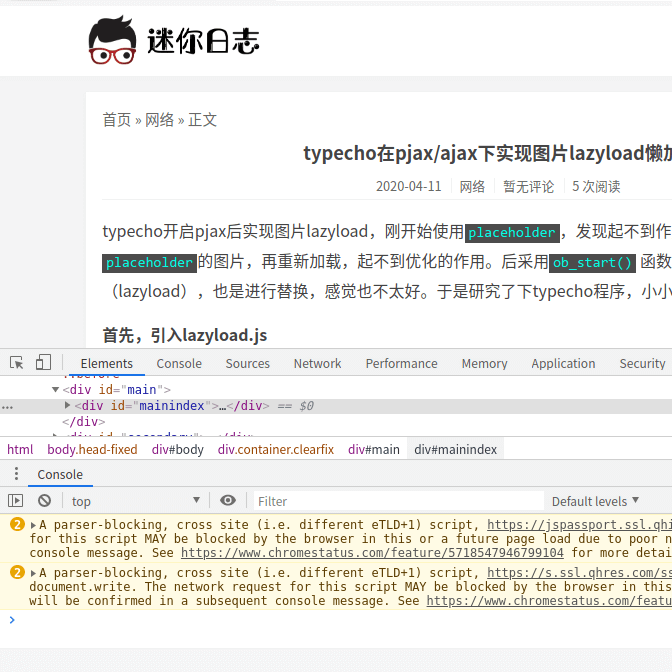
Task: Open the Console drawer three-dot menu
Action: point(16,474)
